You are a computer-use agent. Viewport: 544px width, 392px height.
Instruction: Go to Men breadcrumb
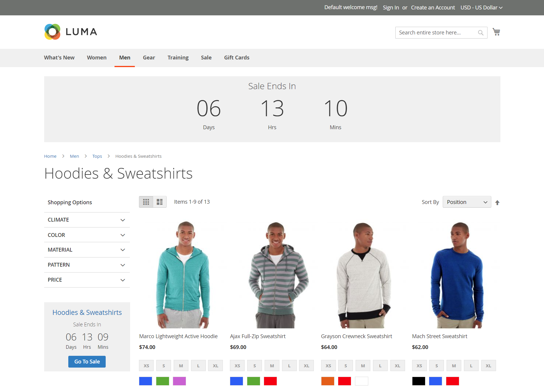pyautogui.click(x=74, y=156)
